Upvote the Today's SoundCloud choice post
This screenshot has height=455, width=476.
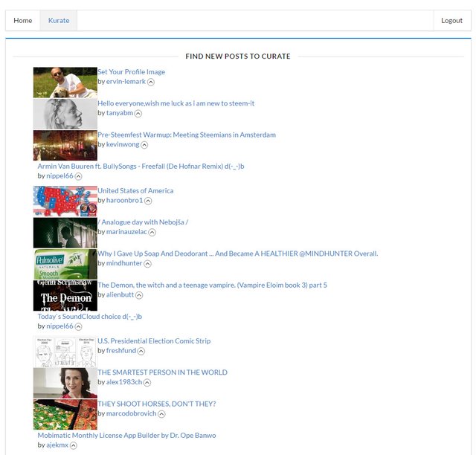(78, 326)
